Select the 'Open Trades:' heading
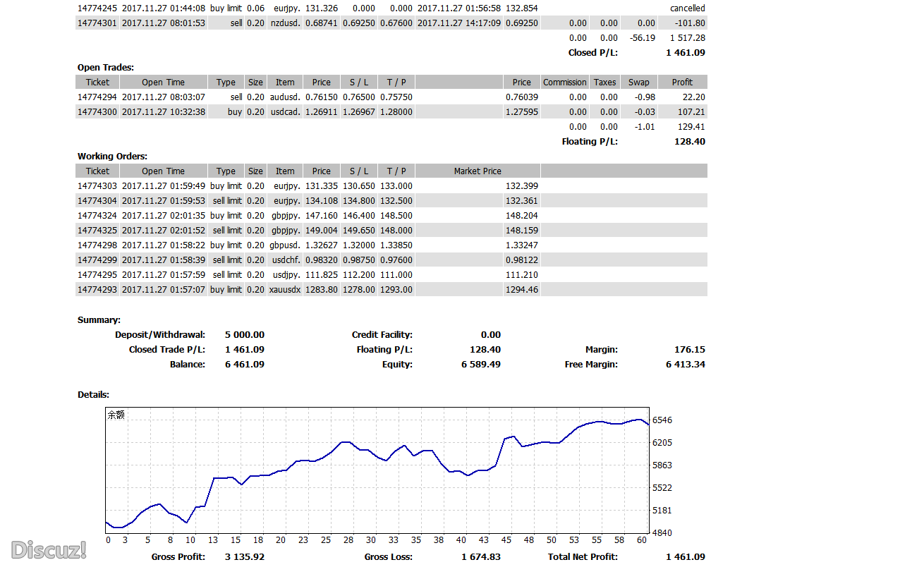 pos(106,68)
